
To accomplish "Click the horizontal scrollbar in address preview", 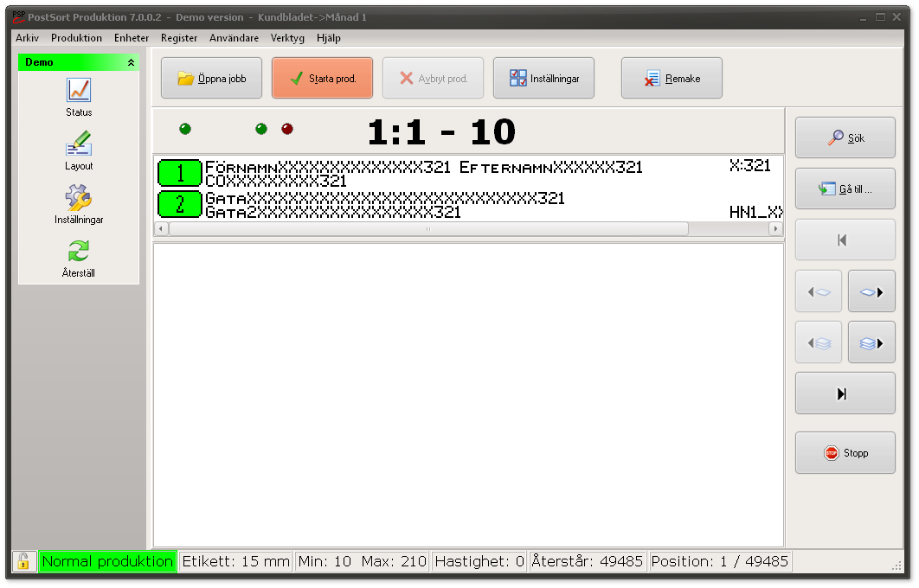I will click(x=428, y=229).
